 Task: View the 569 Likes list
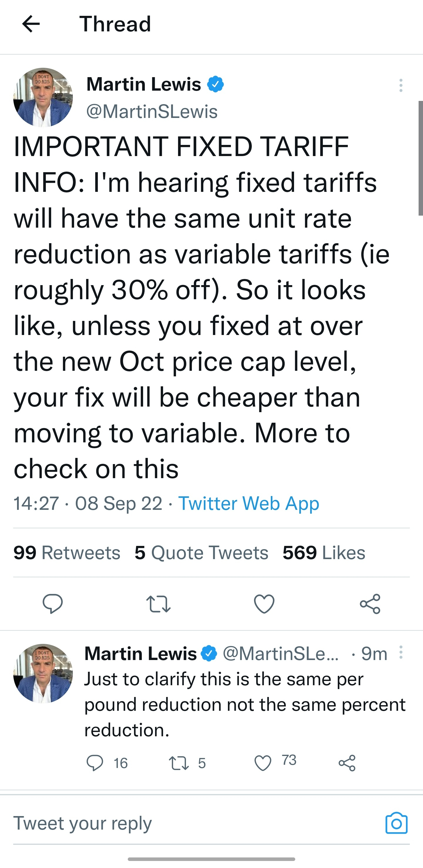tap(324, 553)
